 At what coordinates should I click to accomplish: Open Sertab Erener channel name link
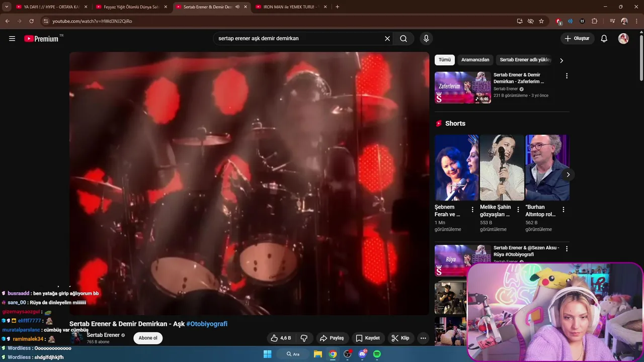click(x=103, y=335)
